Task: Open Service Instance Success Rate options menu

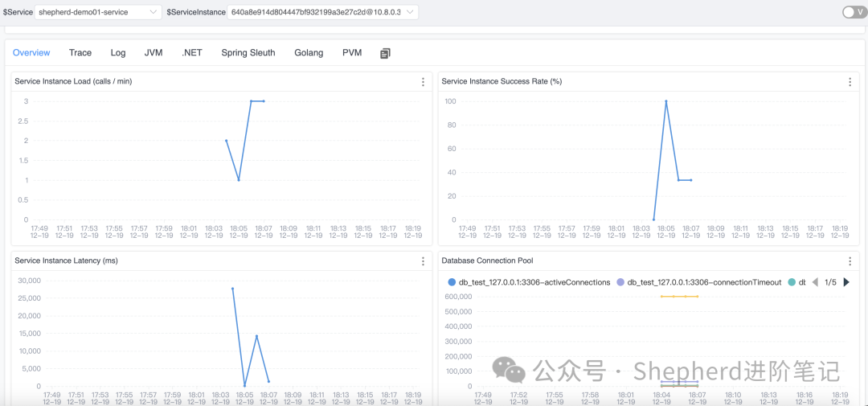Action: pyautogui.click(x=850, y=82)
